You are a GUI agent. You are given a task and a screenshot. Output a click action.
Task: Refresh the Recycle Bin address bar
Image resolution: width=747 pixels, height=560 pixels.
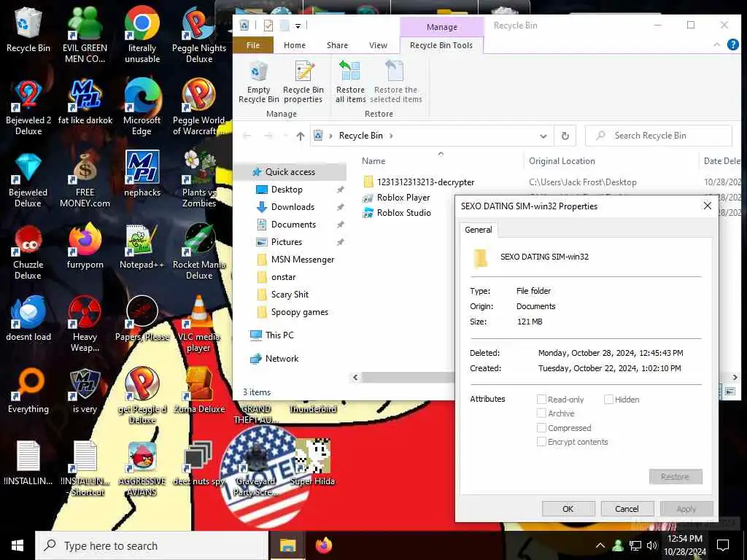click(x=565, y=136)
